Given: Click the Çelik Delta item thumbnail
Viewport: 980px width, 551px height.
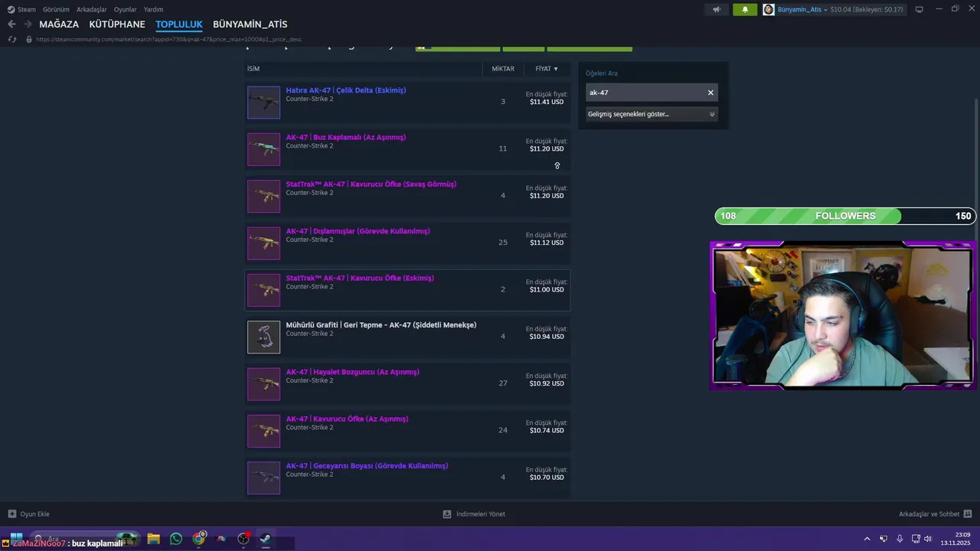Looking at the screenshot, I should tap(263, 103).
